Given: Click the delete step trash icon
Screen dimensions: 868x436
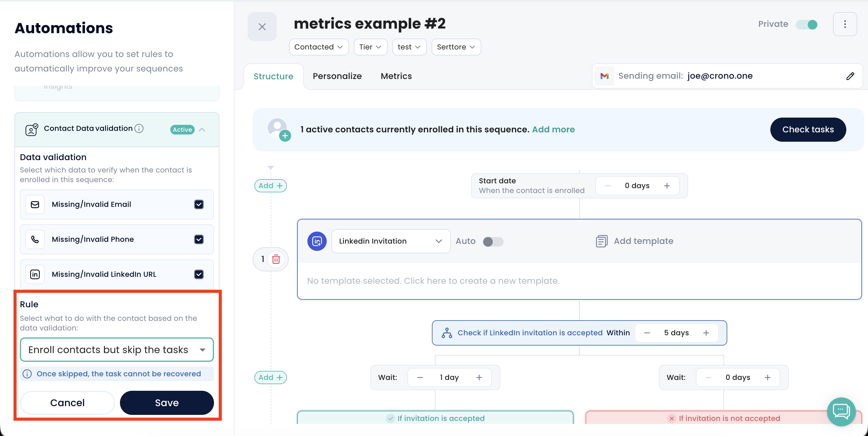Looking at the screenshot, I should [x=276, y=259].
